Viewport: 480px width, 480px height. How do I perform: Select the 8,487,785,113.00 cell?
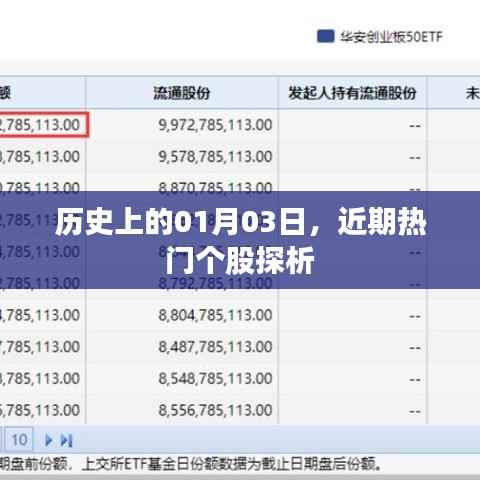215,347
